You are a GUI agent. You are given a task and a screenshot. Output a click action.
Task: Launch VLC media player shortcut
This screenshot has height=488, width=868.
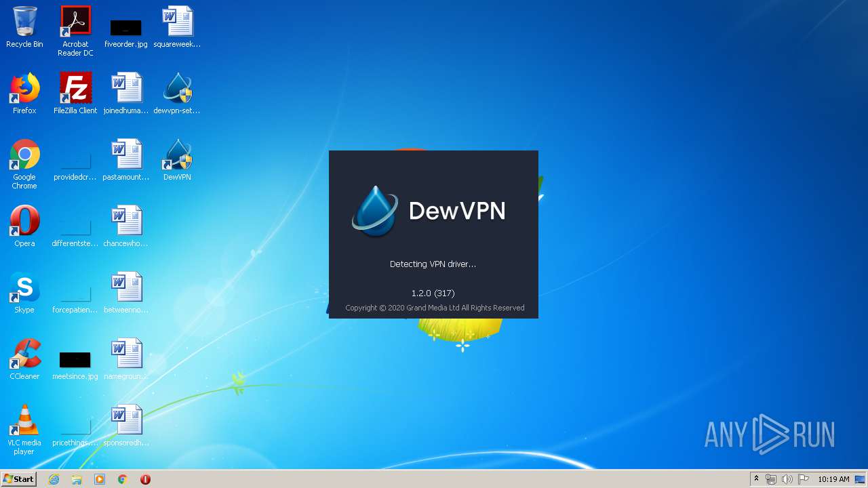point(24,430)
